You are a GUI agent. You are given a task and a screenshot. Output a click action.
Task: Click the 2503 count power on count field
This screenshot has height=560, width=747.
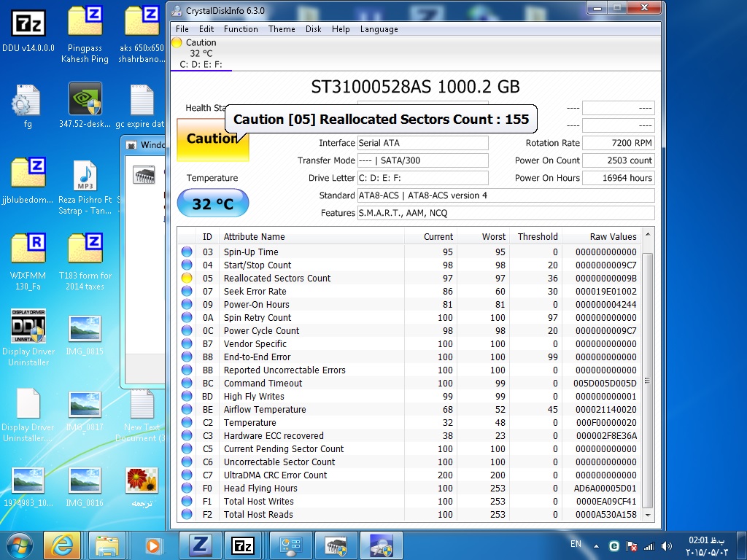(x=618, y=160)
